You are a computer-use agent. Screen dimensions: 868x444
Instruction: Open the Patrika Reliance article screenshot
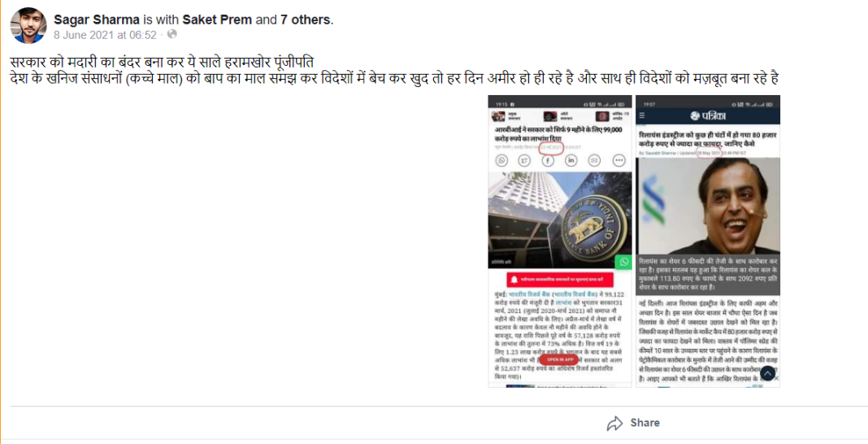(x=708, y=242)
